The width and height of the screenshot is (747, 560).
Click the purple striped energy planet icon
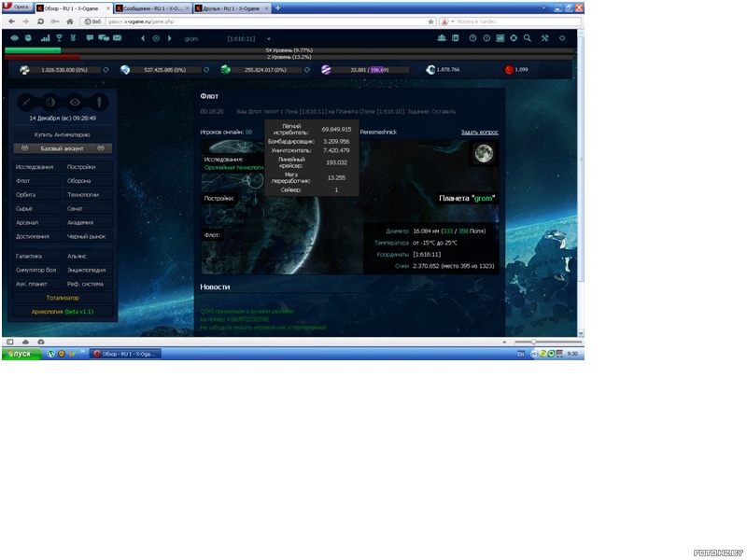(326, 69)
